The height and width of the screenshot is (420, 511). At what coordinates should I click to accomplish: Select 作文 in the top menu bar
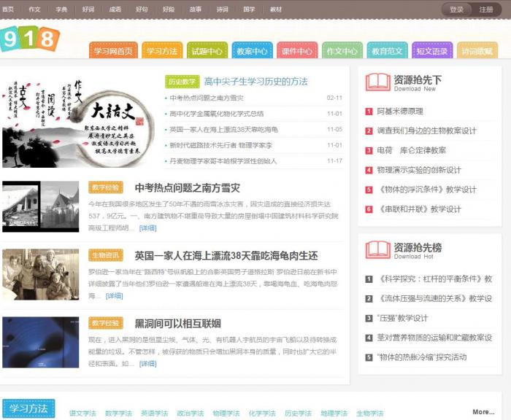click(x=34, y=9)
